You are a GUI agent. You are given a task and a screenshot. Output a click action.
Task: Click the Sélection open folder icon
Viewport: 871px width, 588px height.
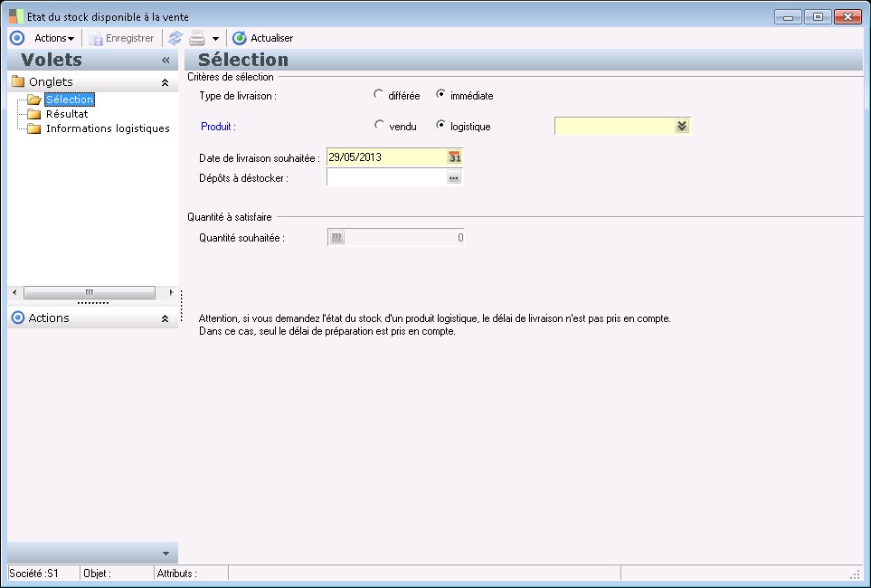pyautogui.click(x=34, y=100)
